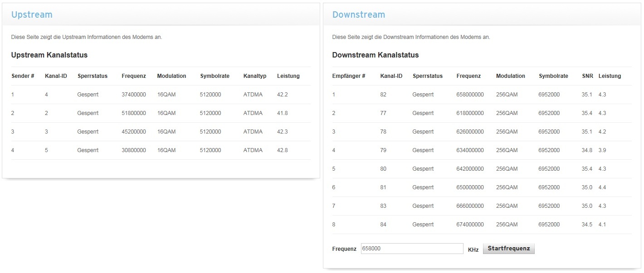Click the Frequenz input field showing 658000
The image size is (644, 273).
click(x=412, y=249)
